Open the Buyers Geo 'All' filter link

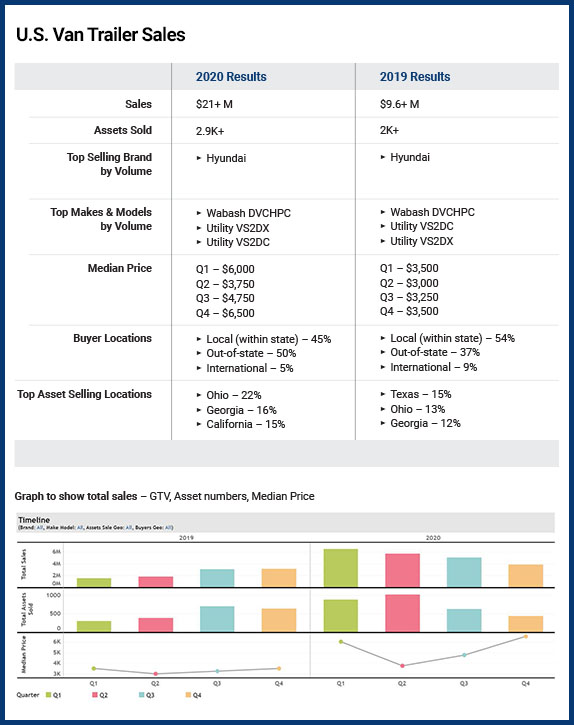168,528
